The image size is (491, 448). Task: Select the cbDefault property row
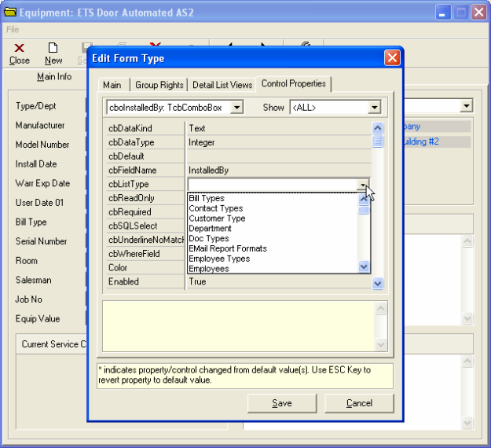(239, 156)
